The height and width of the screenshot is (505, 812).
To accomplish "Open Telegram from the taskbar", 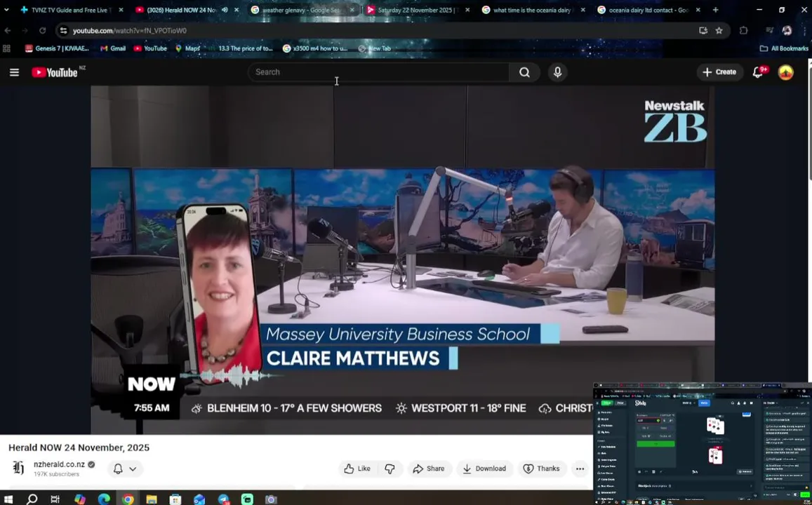I will click(223, 499).
